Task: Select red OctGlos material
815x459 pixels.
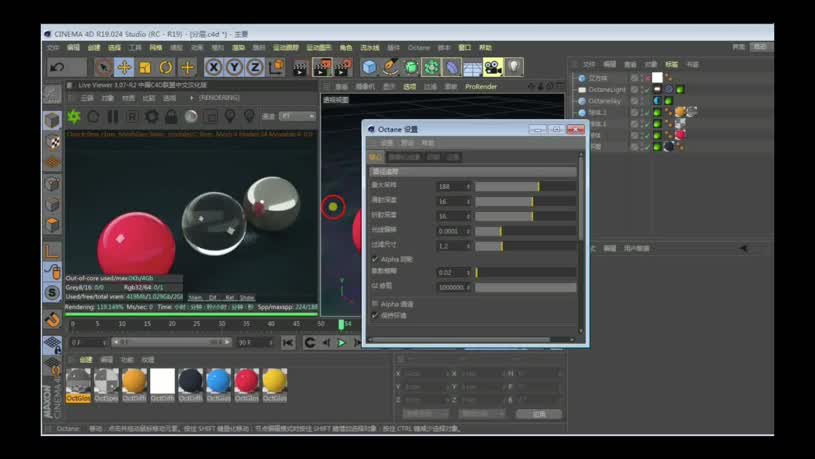Action: coord(246,385)
